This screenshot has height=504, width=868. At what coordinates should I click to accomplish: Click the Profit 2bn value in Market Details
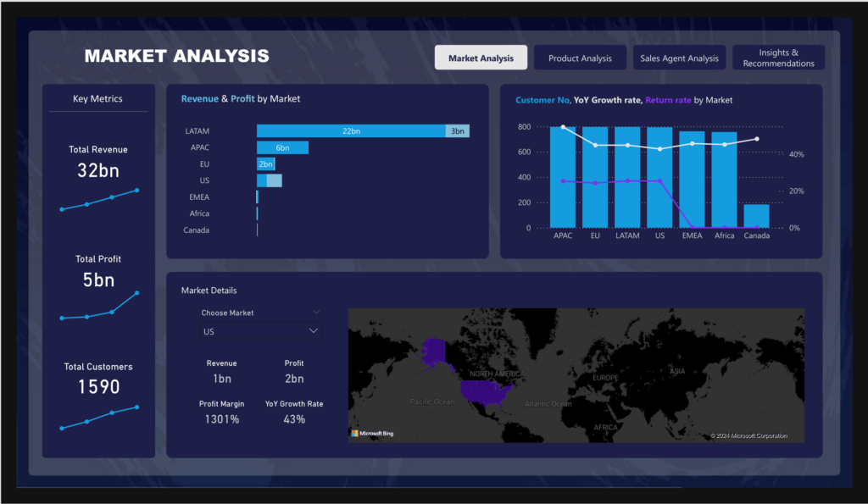tap(294, 379)
